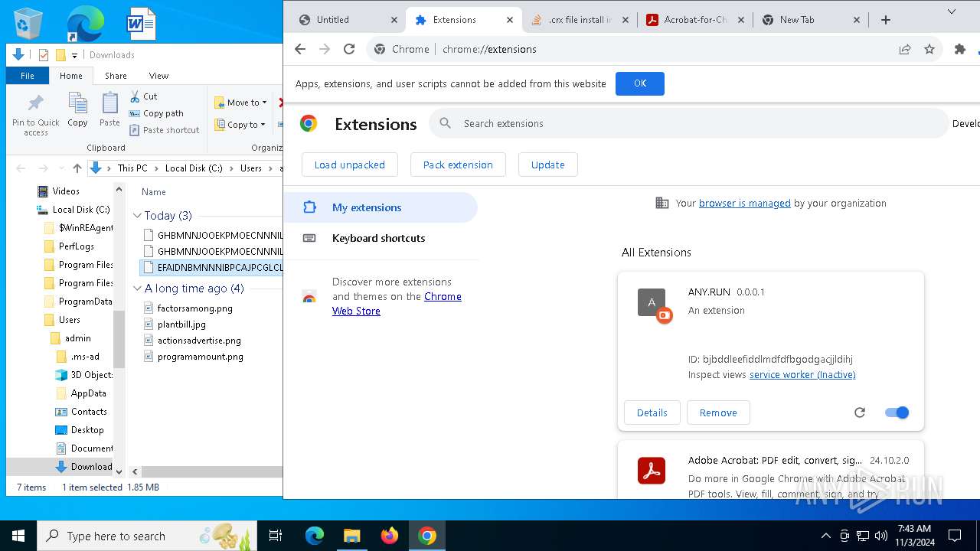The height and width of the screenshot is (551, 980).
Task: Collapse A long time ago (4) group
Action: click(137, 289)
